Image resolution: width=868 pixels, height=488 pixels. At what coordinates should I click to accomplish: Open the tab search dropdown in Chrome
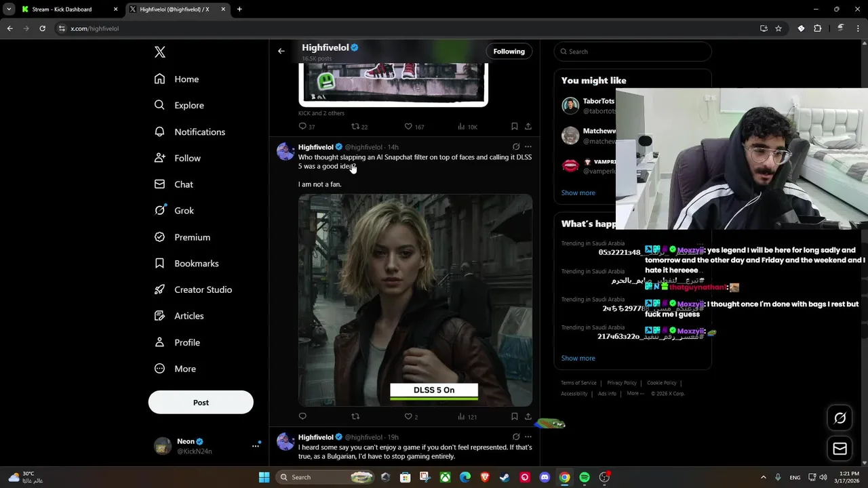tap(9, 9)
